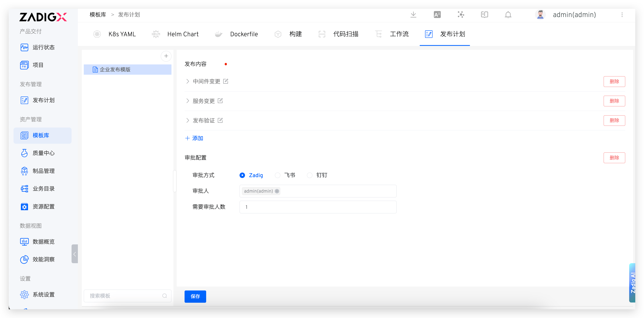Switch to the Helm Chart tab
The image size is (644, 318).
pyautogui.click(x=183, y=34)
